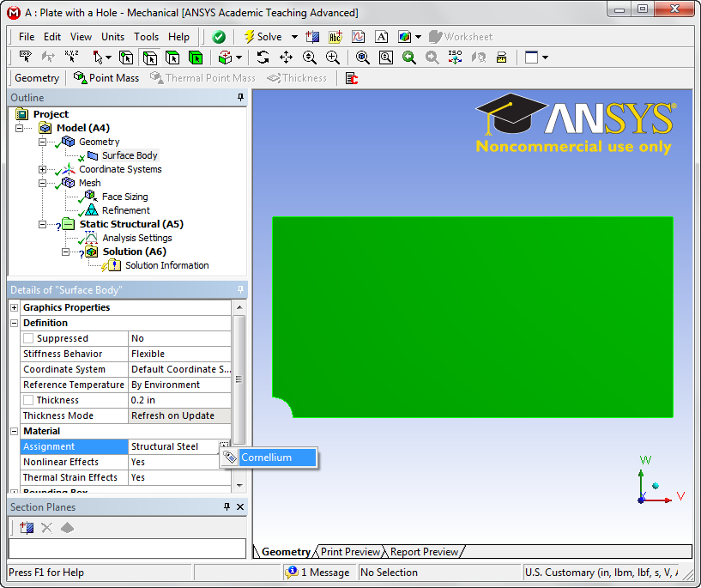
Task: Click Zoom to Fit icon
Action: tap(363, 58)
